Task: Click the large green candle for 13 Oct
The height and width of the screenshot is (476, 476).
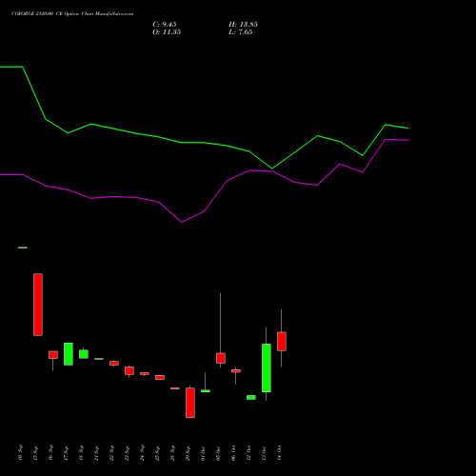Action: pos(267,367)
